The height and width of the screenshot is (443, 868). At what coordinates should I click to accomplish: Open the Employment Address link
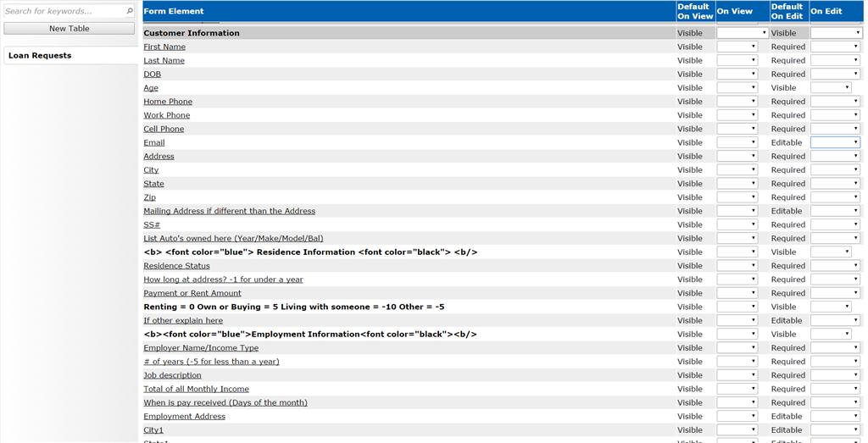(x=184, y=417)
